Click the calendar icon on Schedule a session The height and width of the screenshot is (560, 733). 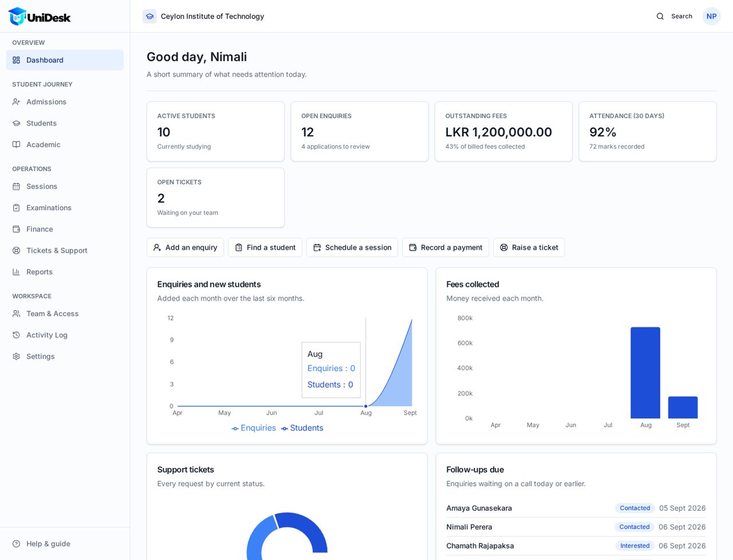(x=317, y=247)
